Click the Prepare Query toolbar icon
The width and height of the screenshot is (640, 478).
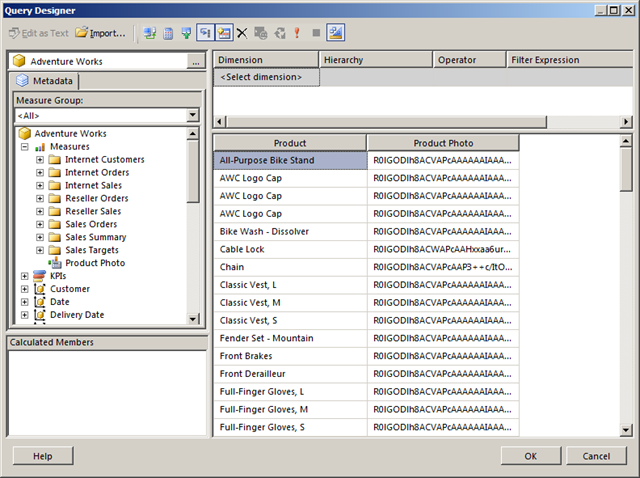point(280,33)
